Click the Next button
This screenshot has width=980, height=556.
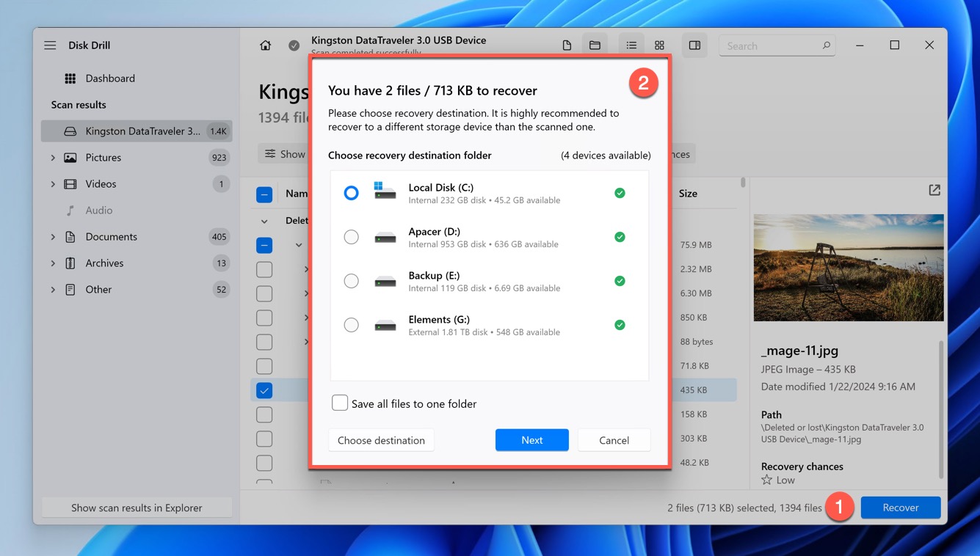(x=532, y=440)
